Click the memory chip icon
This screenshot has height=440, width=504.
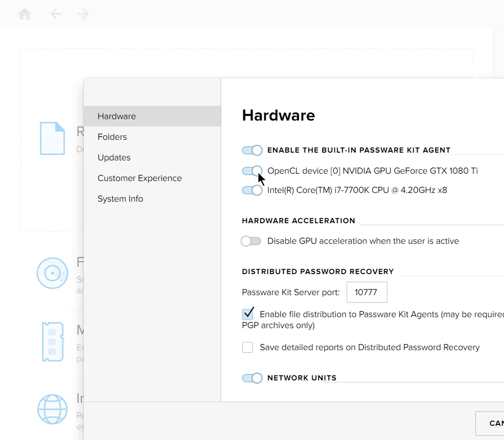53,341
